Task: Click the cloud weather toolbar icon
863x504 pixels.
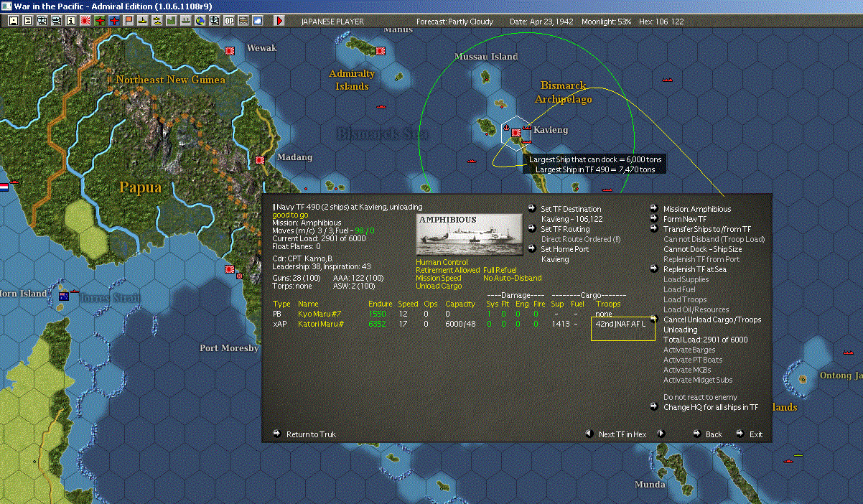Action: point(258,21)
